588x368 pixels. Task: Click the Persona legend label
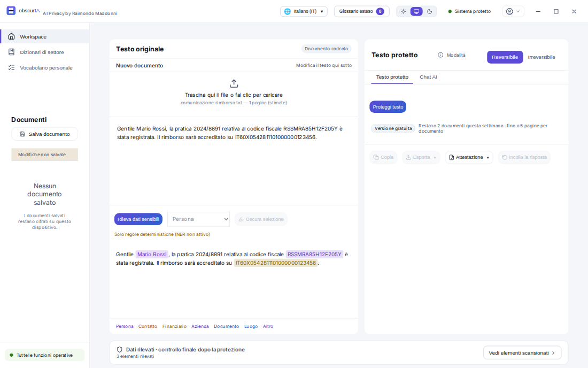(125, 326)
